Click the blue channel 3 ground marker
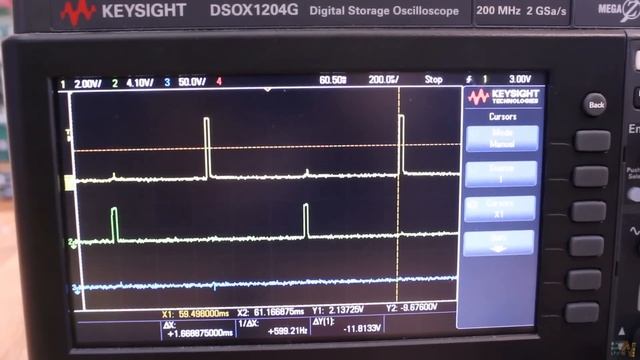640x360 pixels. [76, 289]
